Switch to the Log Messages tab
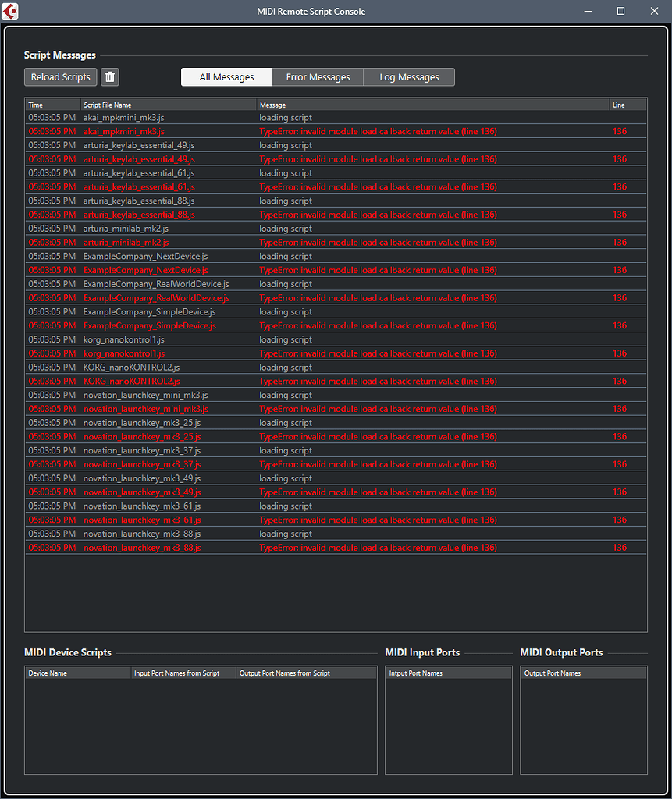 [408, 76]
